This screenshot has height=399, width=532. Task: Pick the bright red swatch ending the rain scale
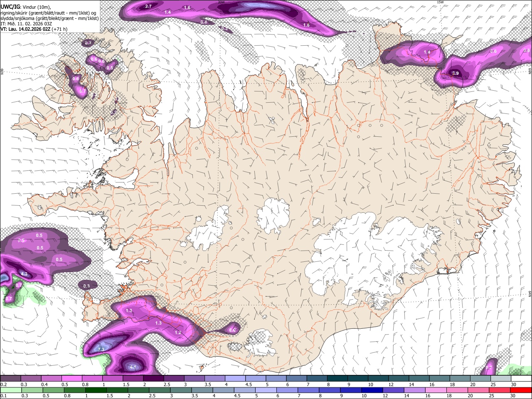[x=521, y=390]
